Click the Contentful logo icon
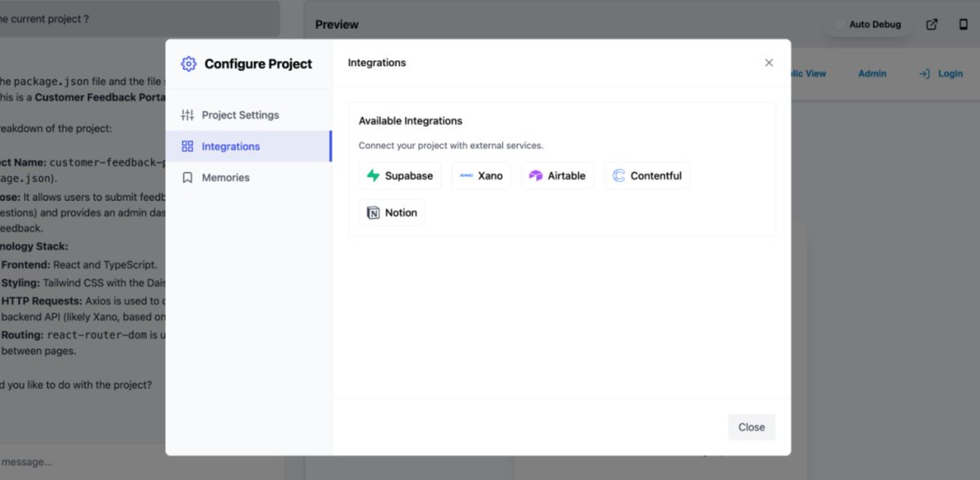The image size is (980, 480). coord(619,176)
